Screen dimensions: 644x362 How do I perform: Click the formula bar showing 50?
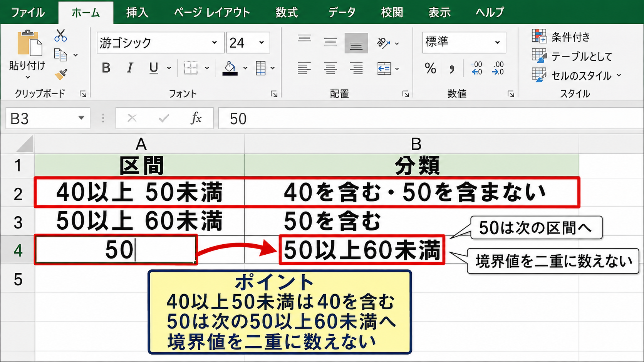coord(431,118)
